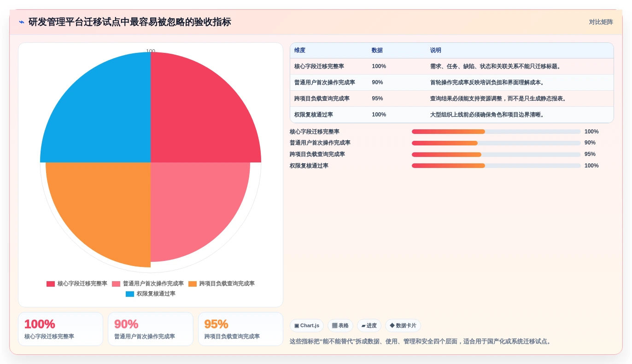
Task: Click the description about 首轮操作完成率
Action: [488, 82]
